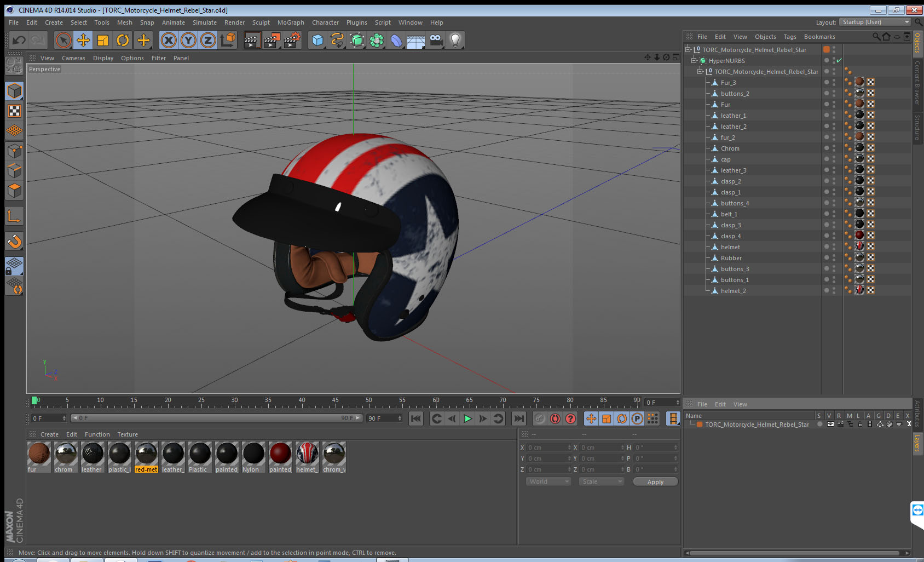The height and width of the screenshot is (562, 924).
Task: Toggle autokeying button
Action: 555,418
